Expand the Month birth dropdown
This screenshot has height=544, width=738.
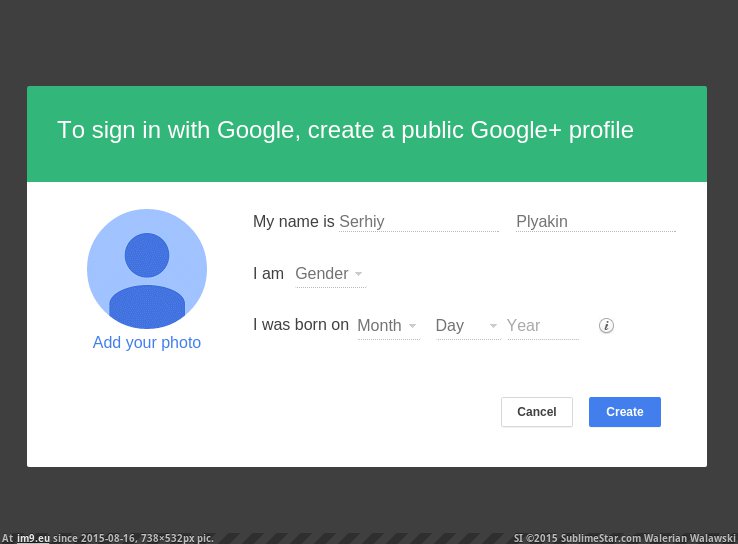point(388,326)
